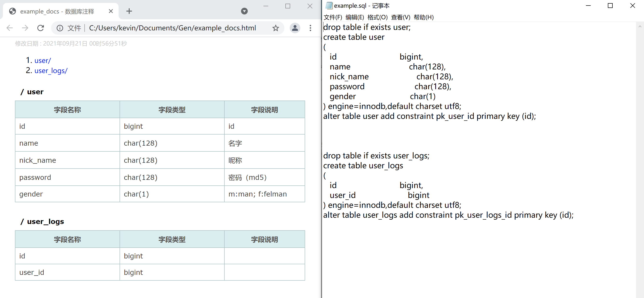Bookmark this page with star icon
This screenshot has width=644, height=298.
[275, 28]
